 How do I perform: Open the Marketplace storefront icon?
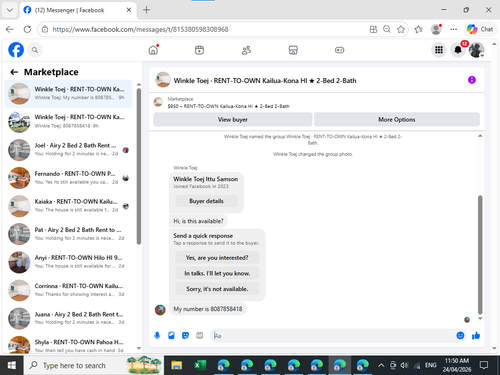pos(293,50)
